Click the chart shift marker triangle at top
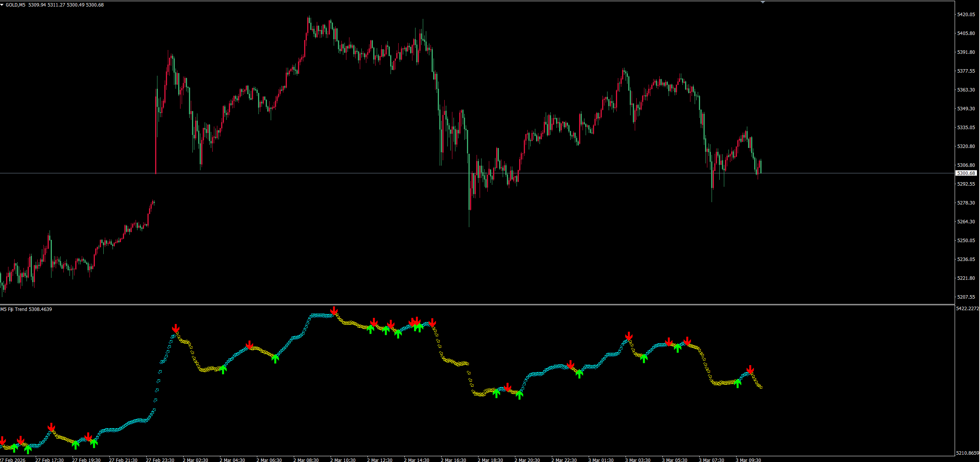Screen dimensions: 980x462 click(x=763, y=2)
